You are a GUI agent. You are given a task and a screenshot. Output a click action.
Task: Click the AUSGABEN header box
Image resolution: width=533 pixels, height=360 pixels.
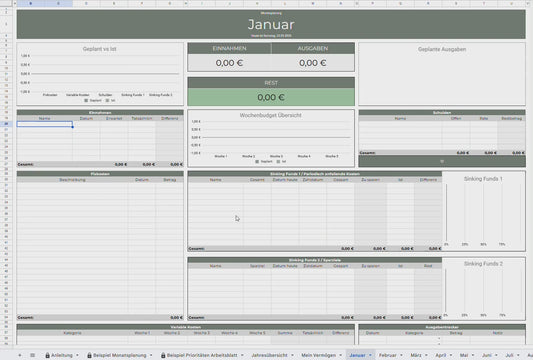(313, 48)
